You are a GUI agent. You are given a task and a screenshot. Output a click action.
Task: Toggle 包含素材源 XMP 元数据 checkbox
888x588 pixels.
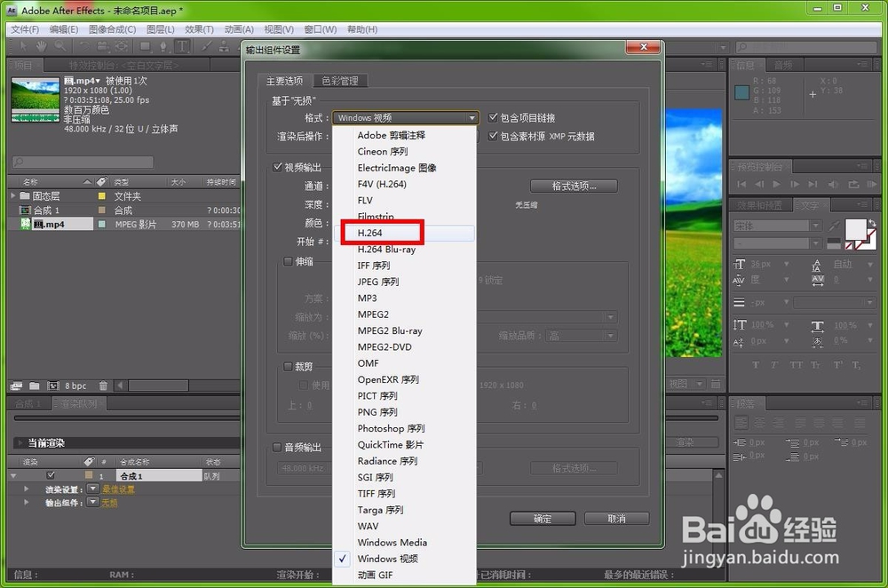[493, 135]
